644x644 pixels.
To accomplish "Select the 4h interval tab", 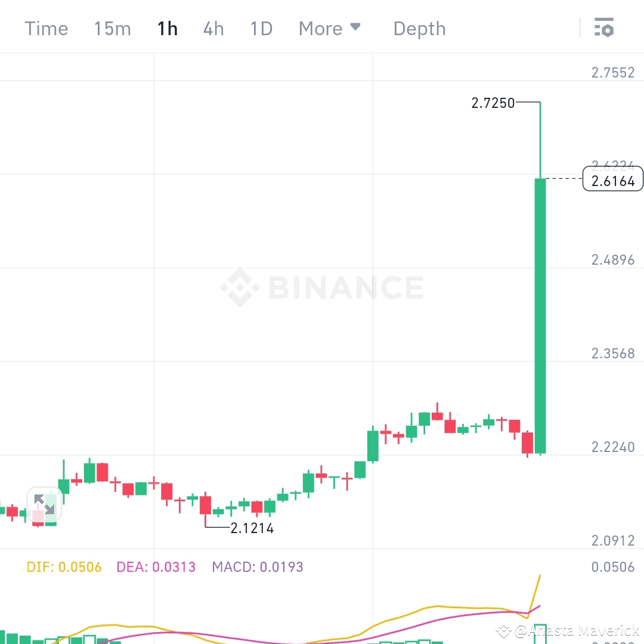I will click(x=213, y=28).
